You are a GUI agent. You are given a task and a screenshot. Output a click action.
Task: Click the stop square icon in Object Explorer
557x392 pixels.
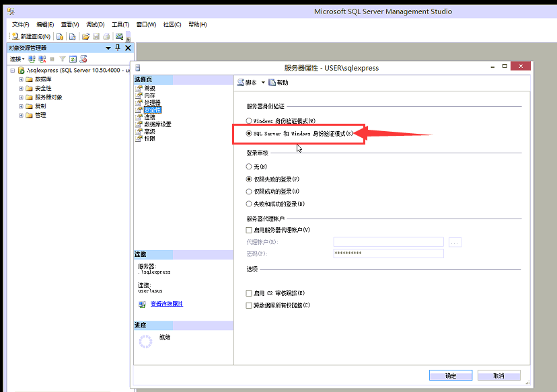click(52, 59)
